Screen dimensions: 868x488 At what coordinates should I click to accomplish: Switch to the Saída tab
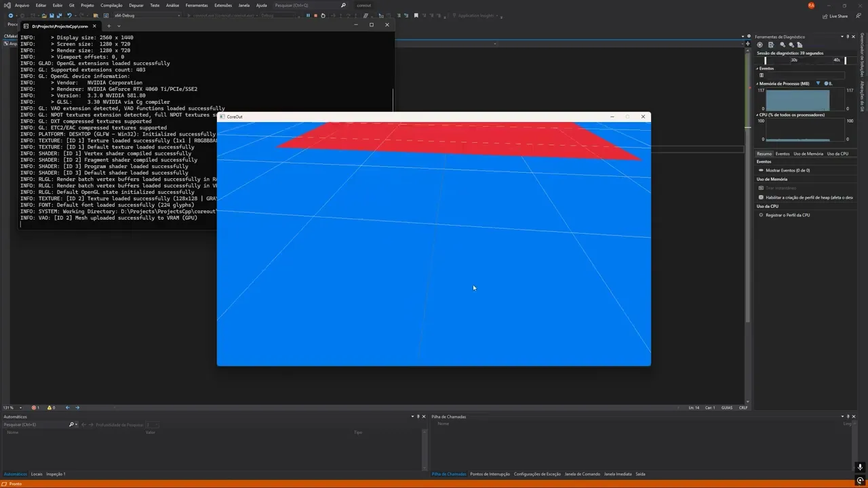(x=640, y=474)
